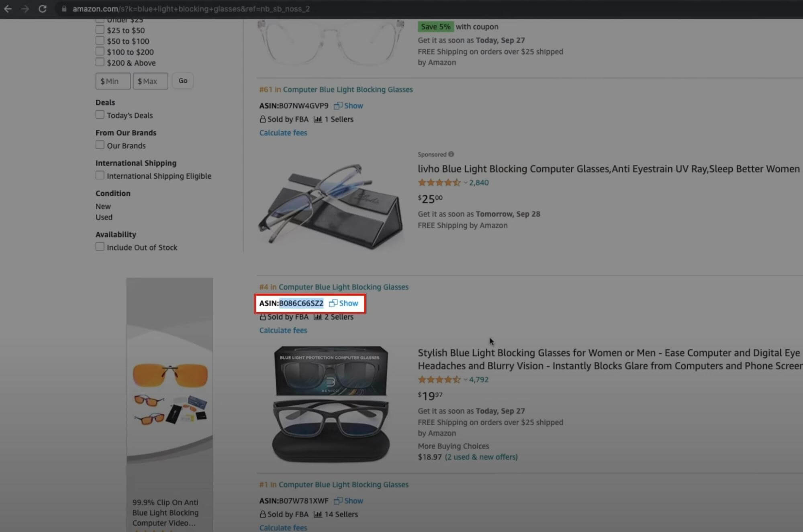This screenshot has height=532, width=803.
Task: Open clear frame glasses image at top
Action: pyautogui.click(x=330, y=43)
